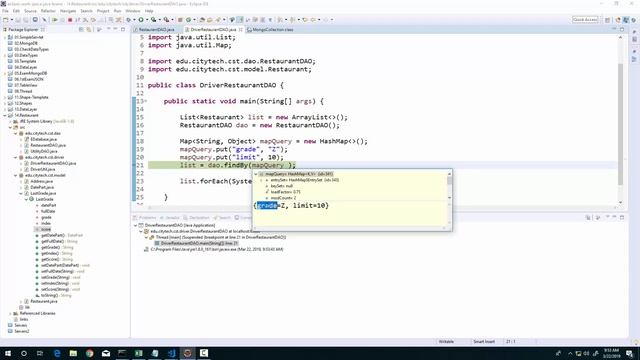Screen dimensions: 640x360
Task: Collapse All in Package Explorer
Action: (81, 29)
